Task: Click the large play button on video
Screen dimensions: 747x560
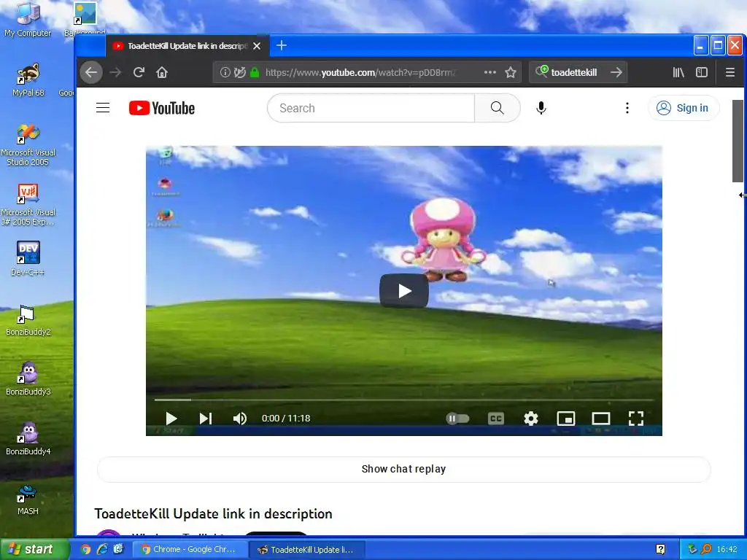Action: [x=404, y=291]
